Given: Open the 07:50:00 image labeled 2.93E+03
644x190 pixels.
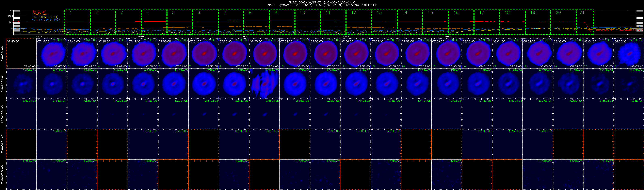Looking at the screenshot, I should pyautogui.click(x=173, y=53).
